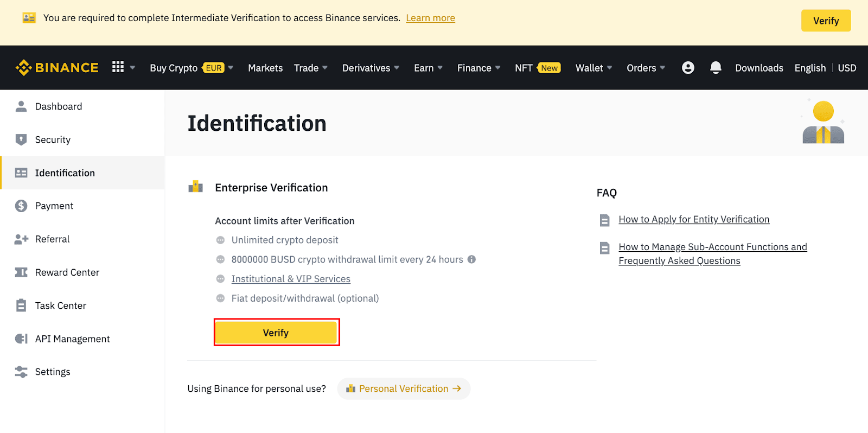Click the document icon beside Entity Verification FAQ
The height and width of the screenshot is (433, 868).
point(604,220)
